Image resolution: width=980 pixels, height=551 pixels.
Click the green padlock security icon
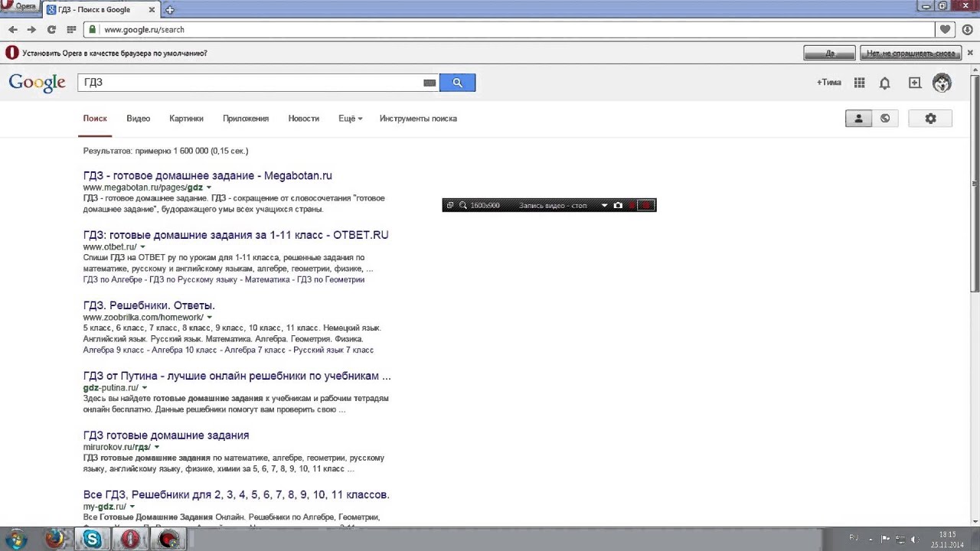pyautogui.click(x=93, y=29)
